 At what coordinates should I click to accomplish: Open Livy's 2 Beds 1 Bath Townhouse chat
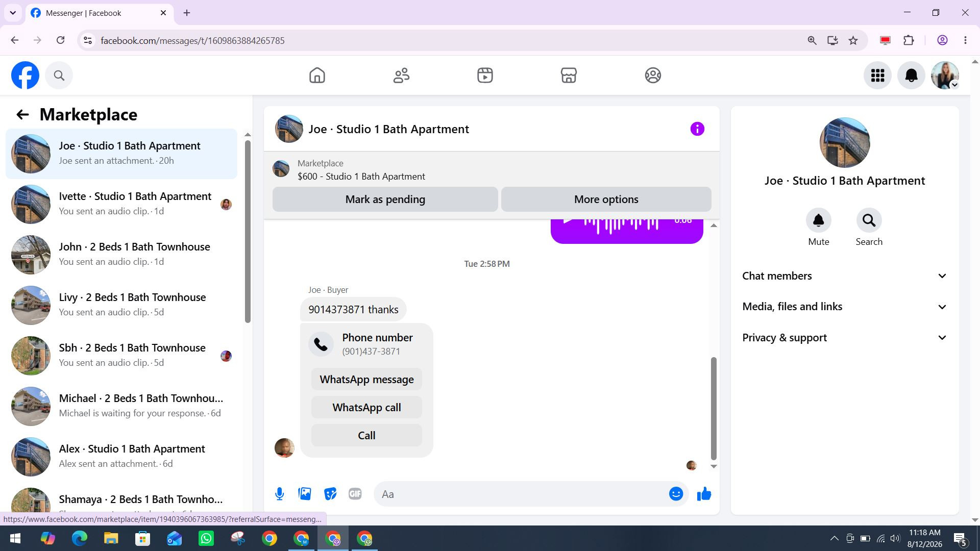tap(121, 305)
